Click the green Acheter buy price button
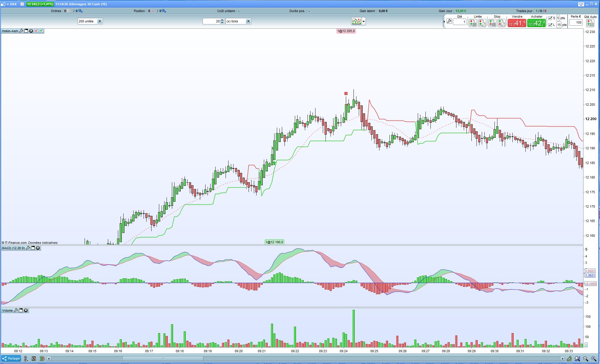This screenshot has width=600, height=364. (x=536, y=23)
